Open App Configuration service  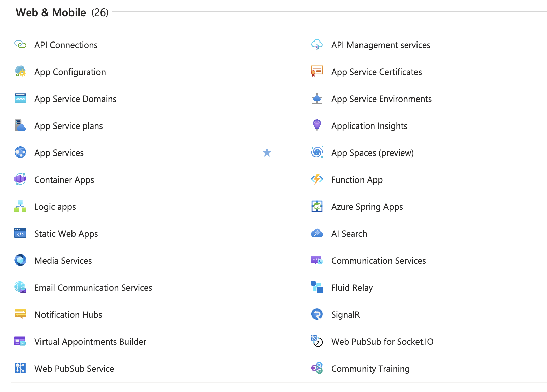pyautogui.click(x=70, y=72)
